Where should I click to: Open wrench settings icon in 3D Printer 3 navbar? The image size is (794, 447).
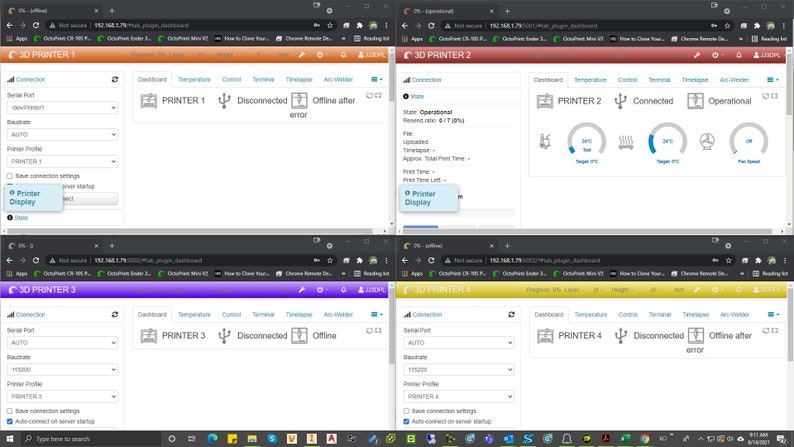click(x=302, y=290)
